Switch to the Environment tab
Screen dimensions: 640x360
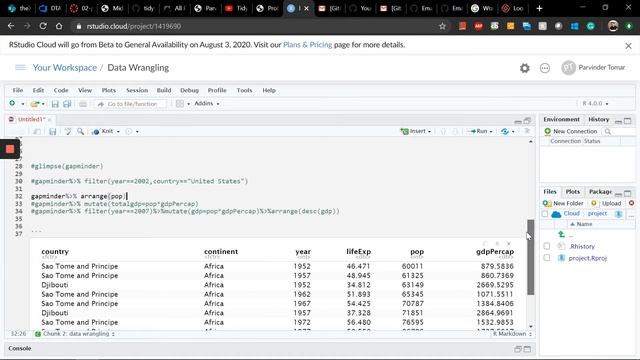click(x=561, y=120)
